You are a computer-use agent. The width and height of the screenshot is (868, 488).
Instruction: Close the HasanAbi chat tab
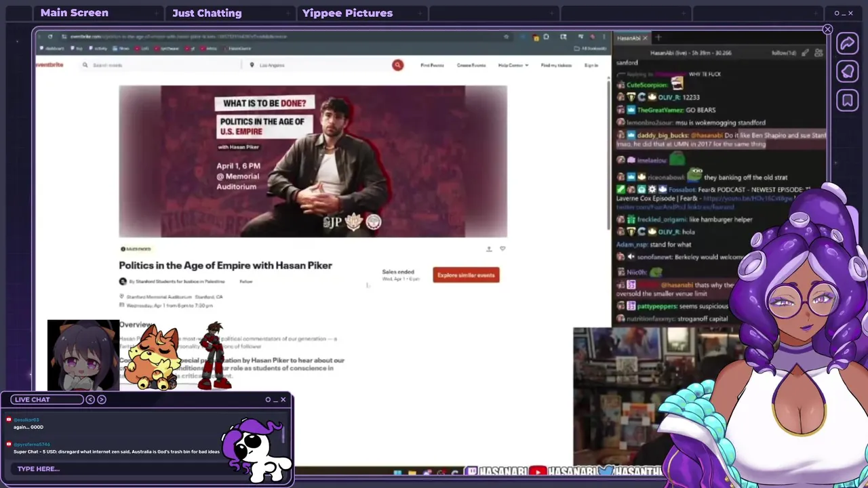tap(645, 39)
